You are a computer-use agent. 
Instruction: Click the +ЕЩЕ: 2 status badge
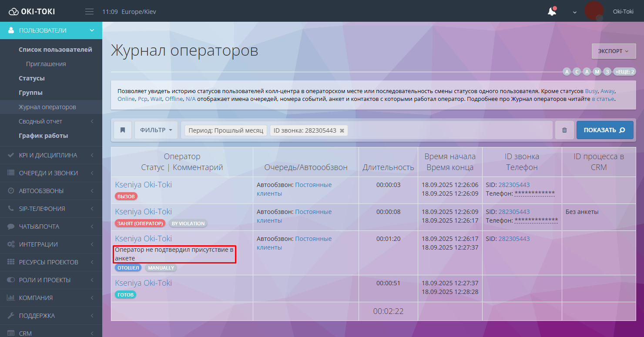pyautogui.click(x=624, y=72)
